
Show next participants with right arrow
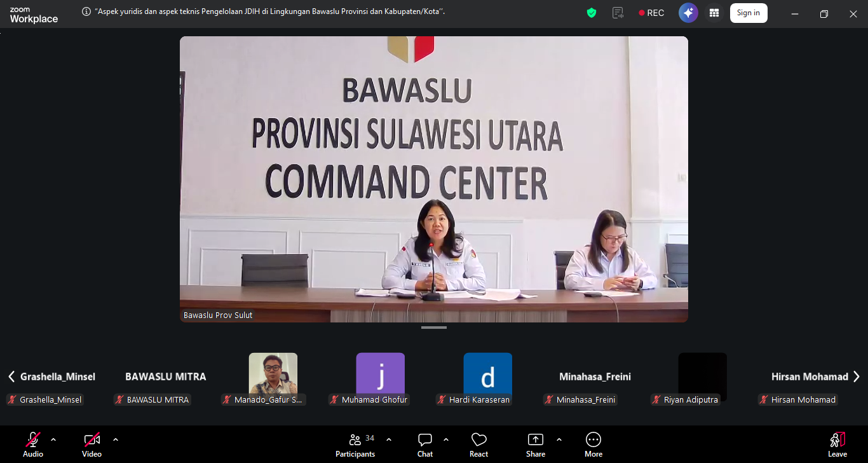[x=857, y=377]
